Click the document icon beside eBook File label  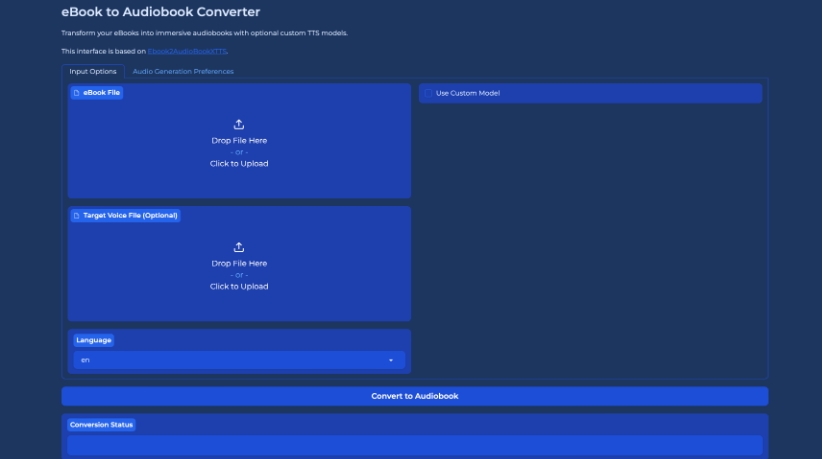click(x=76, y=93)
